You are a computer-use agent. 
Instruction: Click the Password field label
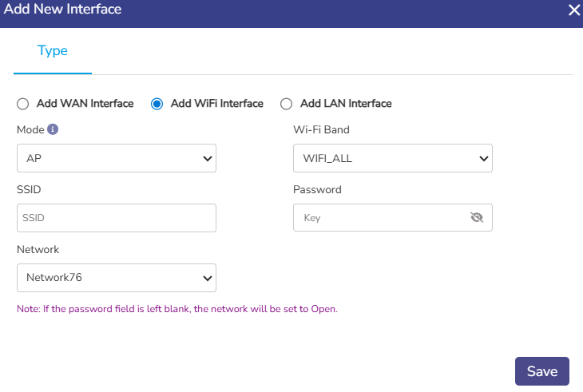(x=317, y=189)
